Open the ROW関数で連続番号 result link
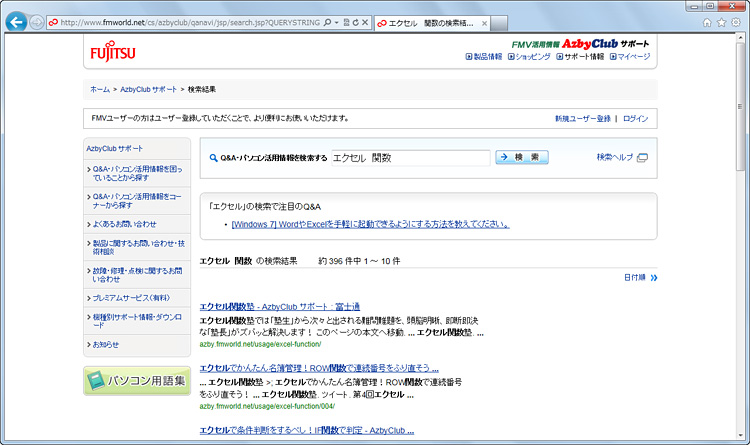Image resolution: width=750 pixels, height=445 pixels. (x=319, y=368)
